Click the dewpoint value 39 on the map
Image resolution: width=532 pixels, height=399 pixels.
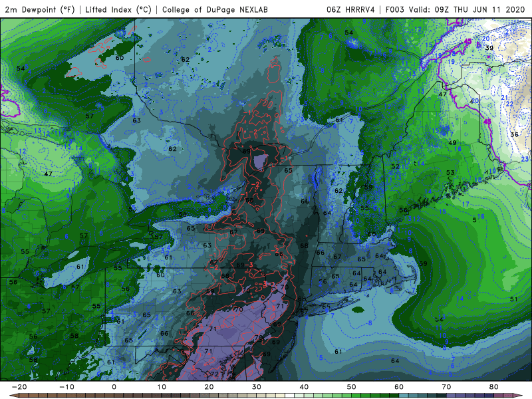tap(489, 48)
